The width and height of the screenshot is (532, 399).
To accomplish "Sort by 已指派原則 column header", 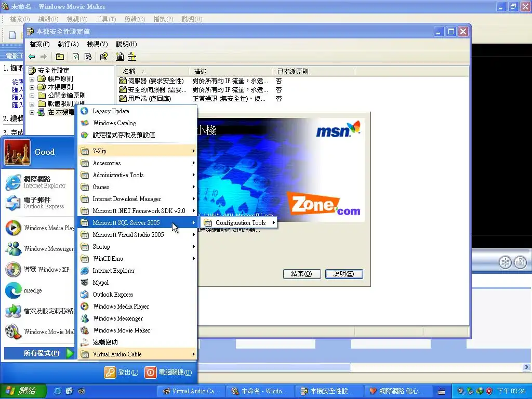I will [313, 71].
